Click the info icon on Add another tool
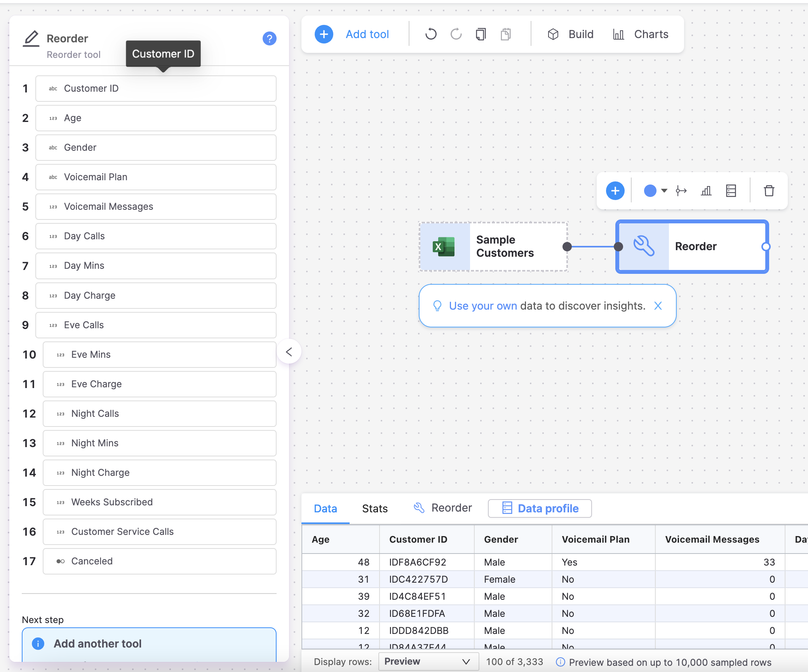This screenshot has height=672, width=808. [38, 644]
